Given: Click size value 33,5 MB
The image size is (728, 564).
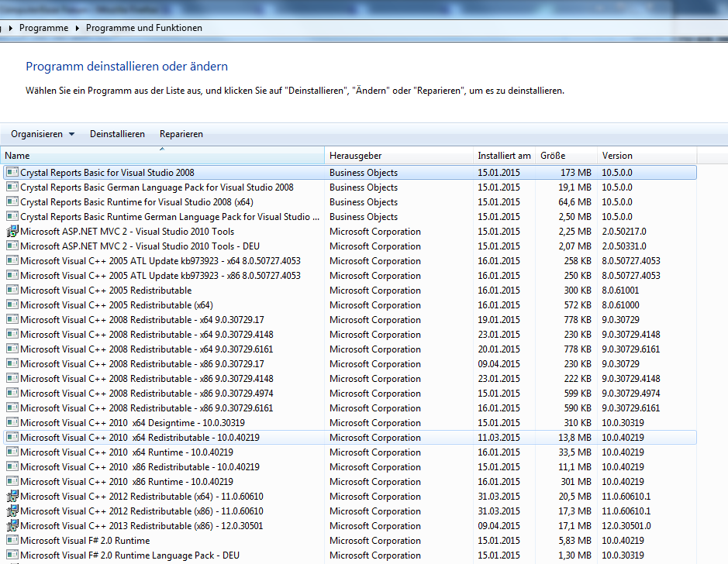Looking at the screenshot, I should [574, 452].
